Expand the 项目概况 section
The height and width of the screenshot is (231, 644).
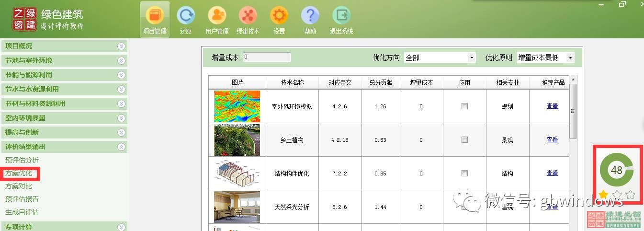click(64, 46)
